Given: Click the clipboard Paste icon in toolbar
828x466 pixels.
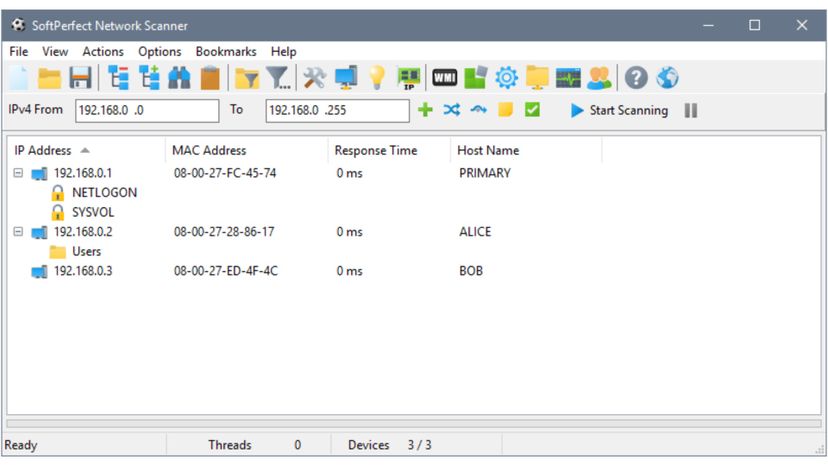Looking at the screenshot, I should 209,78.
